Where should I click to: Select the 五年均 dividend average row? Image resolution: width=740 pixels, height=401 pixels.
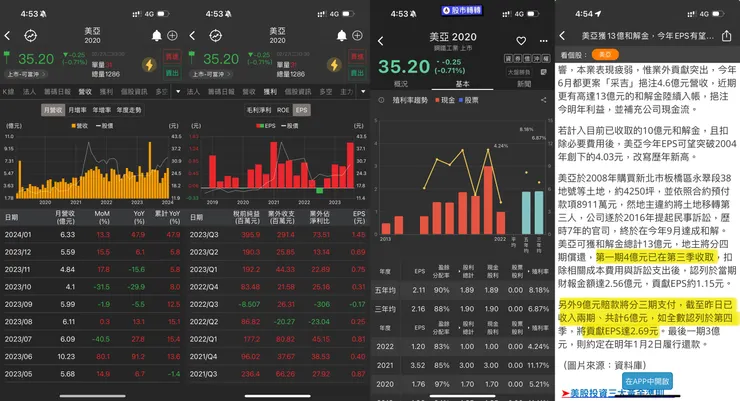click(462, 290)
